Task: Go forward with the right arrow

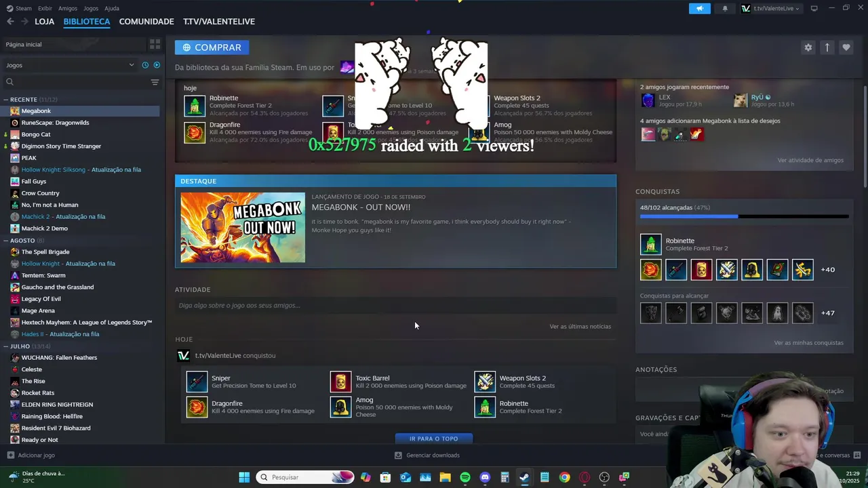Action: coord(24,22)
